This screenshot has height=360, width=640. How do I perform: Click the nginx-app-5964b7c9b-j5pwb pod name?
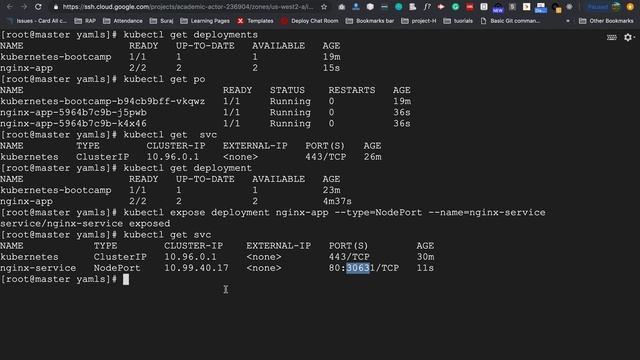(73, 112)
